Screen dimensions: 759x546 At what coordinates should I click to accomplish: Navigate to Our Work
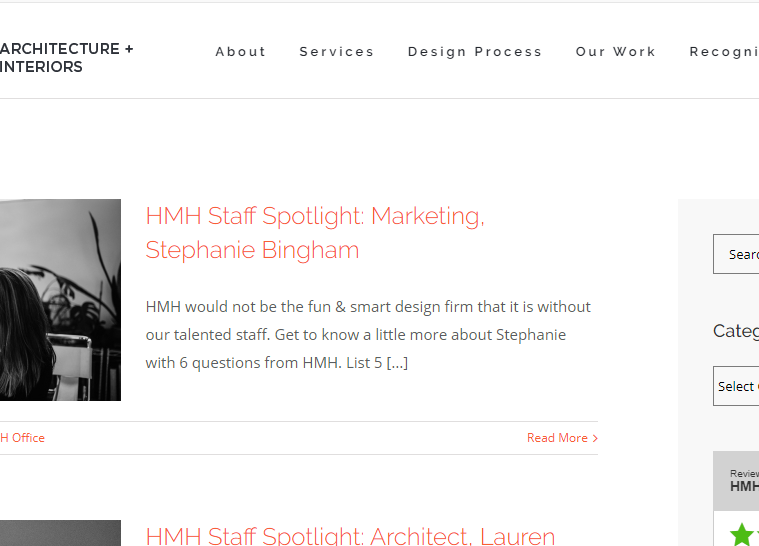click(x=616, y=52)
